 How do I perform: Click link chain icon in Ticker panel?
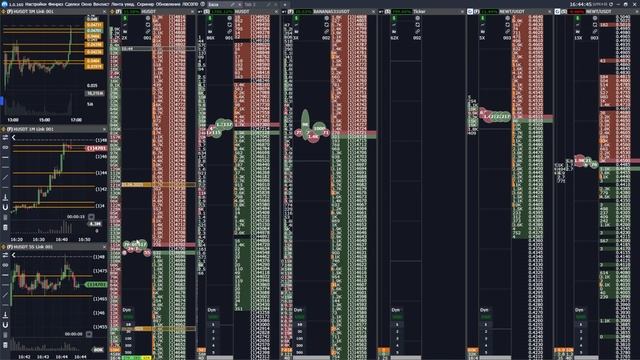point(418,31)
